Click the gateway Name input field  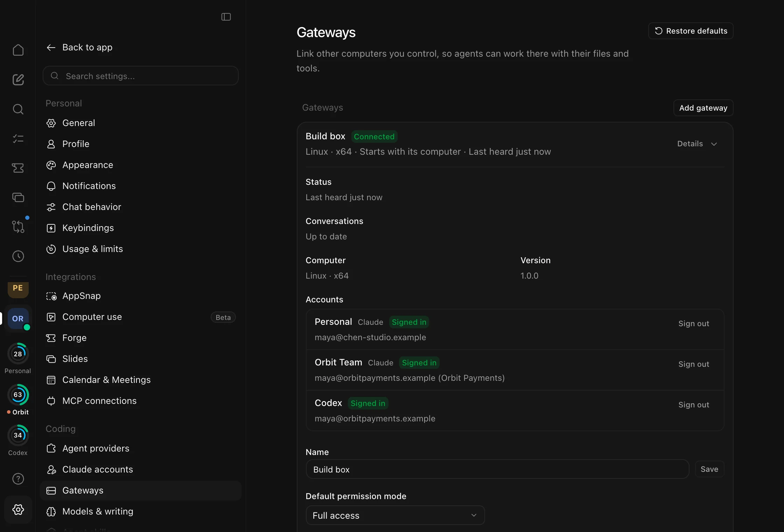coord(497,469)
